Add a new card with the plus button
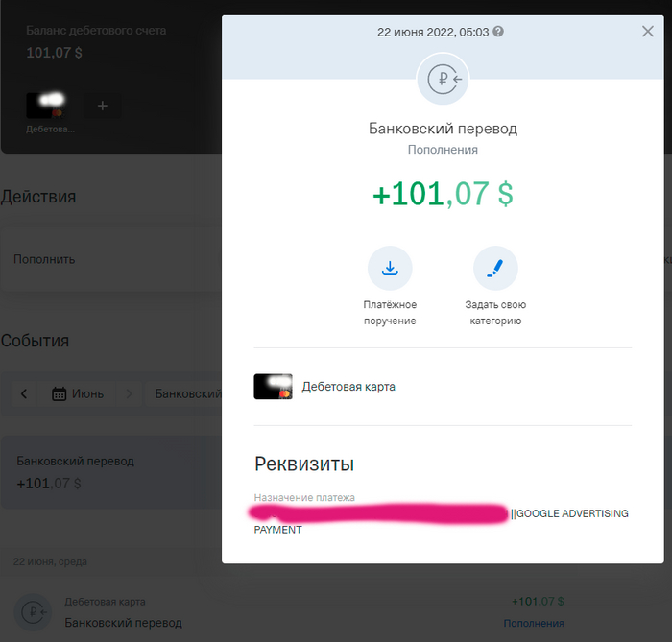Viewport: 672px width, 642px height. coord(101,106)
